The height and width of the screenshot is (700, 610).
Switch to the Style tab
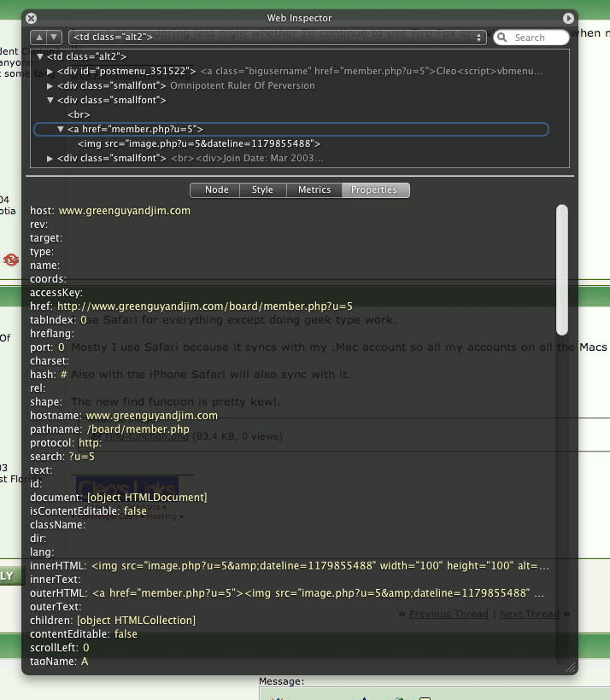point(262,190)
